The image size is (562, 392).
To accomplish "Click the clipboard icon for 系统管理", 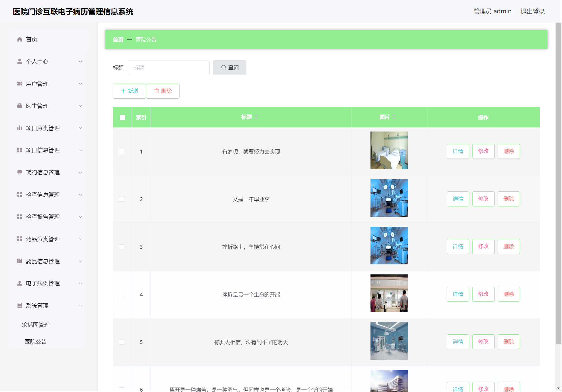I will pyautogui.click(x=20, y=306).
